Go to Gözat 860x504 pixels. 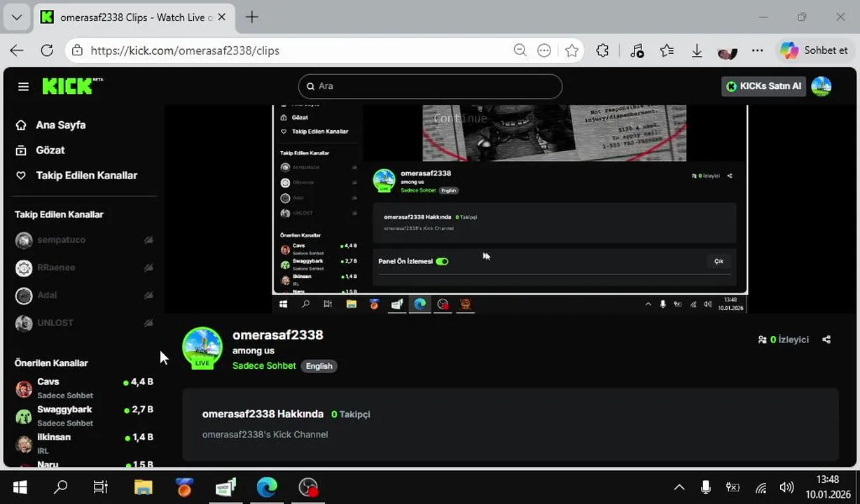point(50,150)
